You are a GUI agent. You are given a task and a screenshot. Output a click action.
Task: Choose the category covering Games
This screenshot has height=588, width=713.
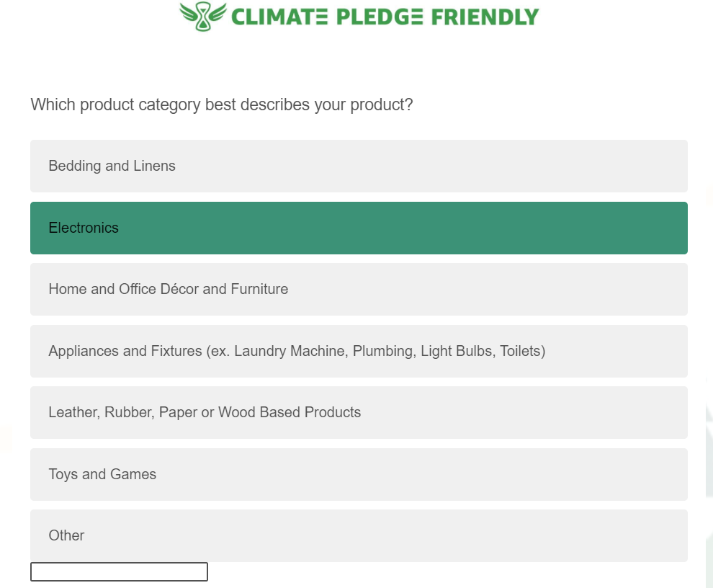coord(359,475)
